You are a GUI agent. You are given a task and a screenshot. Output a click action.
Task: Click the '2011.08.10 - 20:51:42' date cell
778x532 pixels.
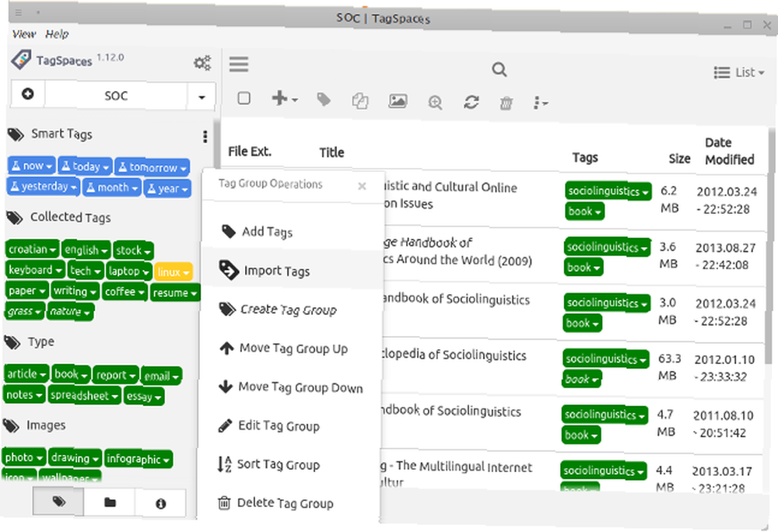click(723, 424)
